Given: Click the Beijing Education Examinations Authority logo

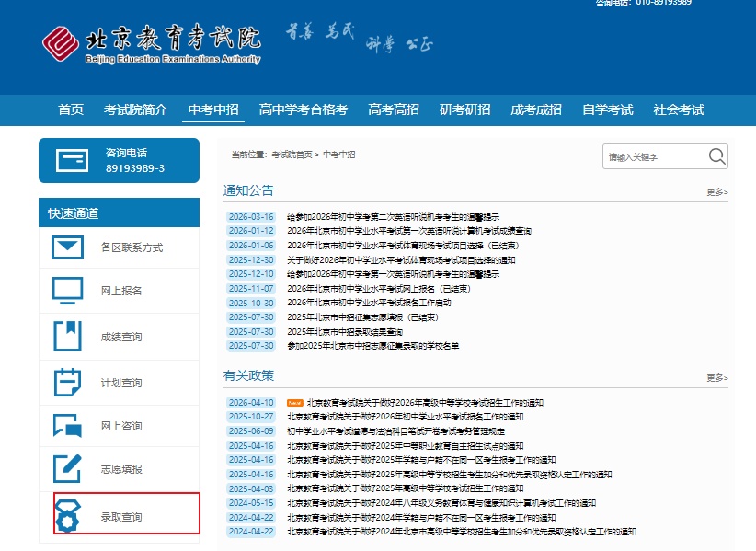Looking at the screenshot, I should coord(152,44).
